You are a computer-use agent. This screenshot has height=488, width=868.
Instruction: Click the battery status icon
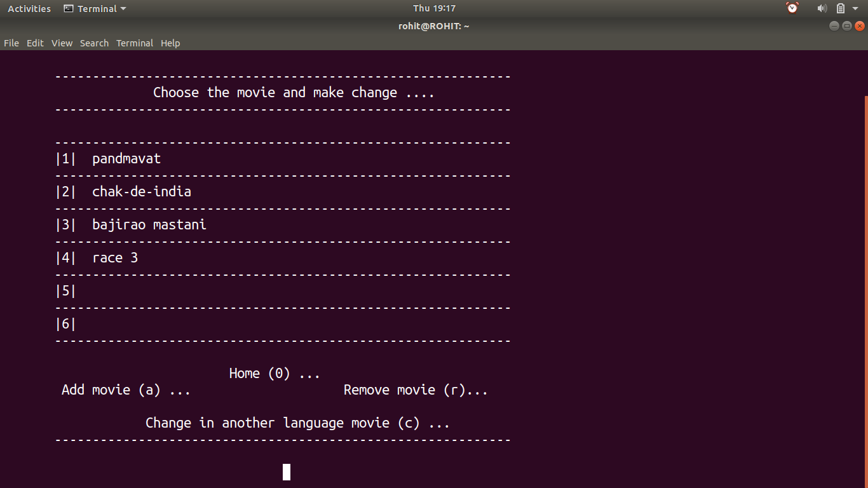(840, 8)
